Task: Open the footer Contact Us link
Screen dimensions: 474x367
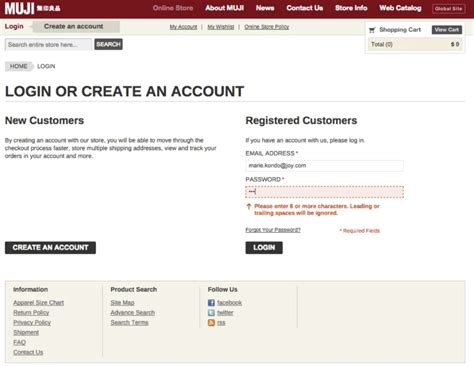Action: coord(28,352)
